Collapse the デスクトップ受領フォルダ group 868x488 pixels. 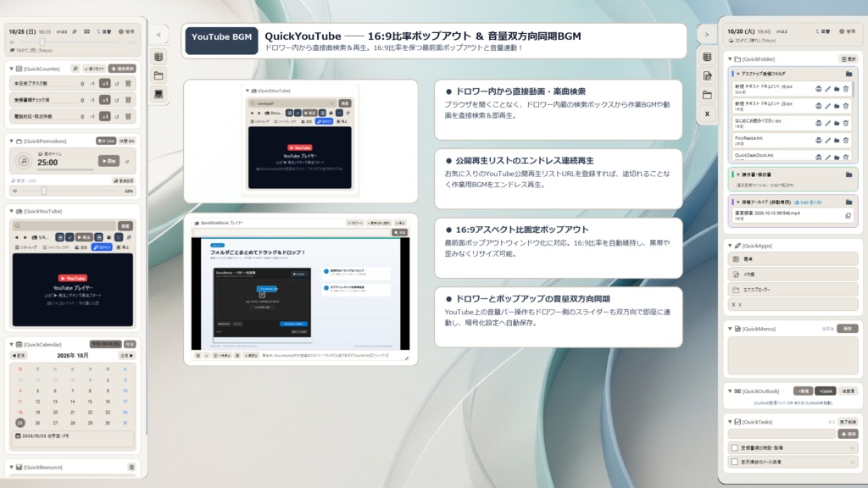tap(738, 74)
